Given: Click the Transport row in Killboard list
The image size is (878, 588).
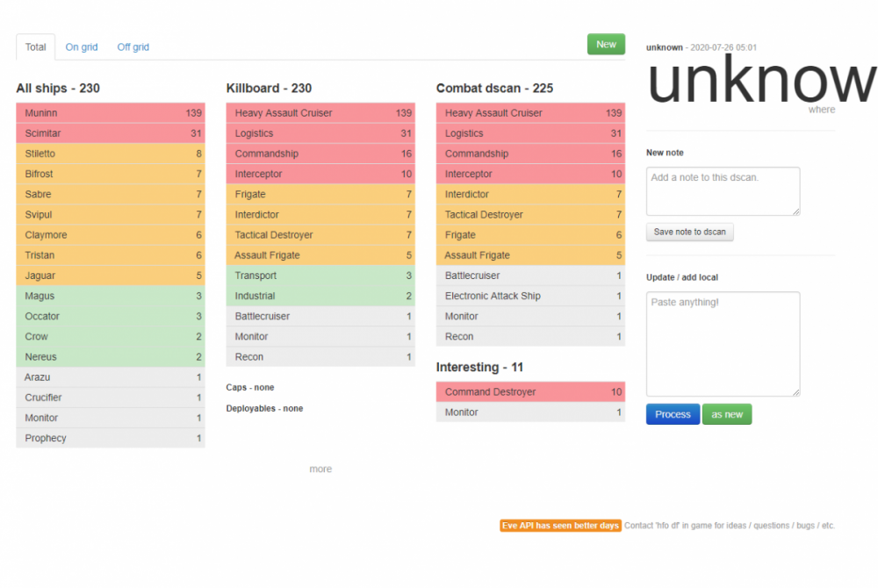Looking at the screenshot, I should click(320, 276).
